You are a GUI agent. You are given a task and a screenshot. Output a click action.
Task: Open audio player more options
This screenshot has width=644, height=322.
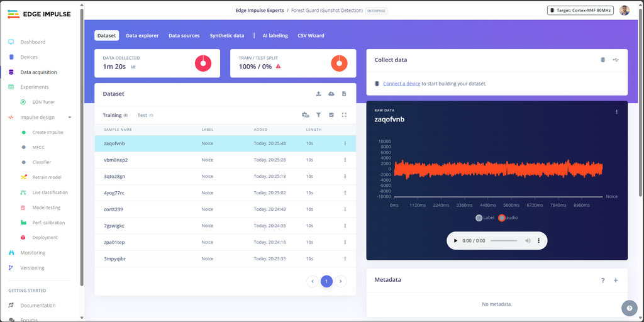539,241
